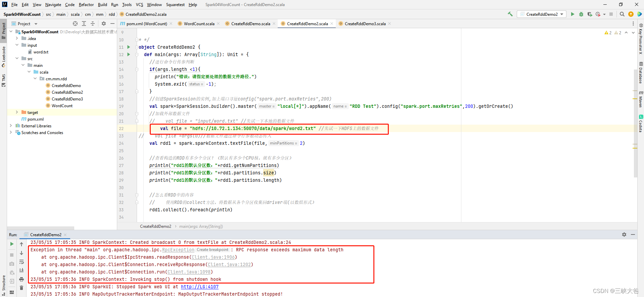
Task: Print console output icon
Action: 21,279
